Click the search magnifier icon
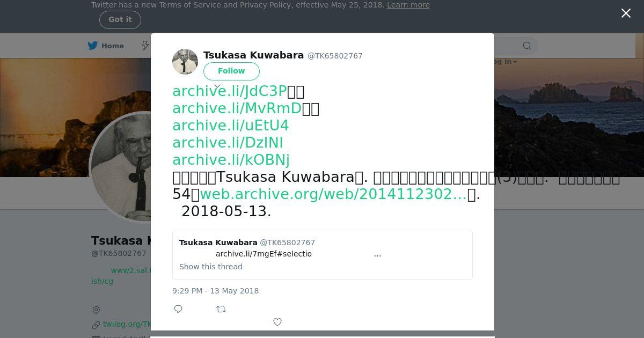Image resolution: width=644 pixels, height=338 pixels. [527, 46]
